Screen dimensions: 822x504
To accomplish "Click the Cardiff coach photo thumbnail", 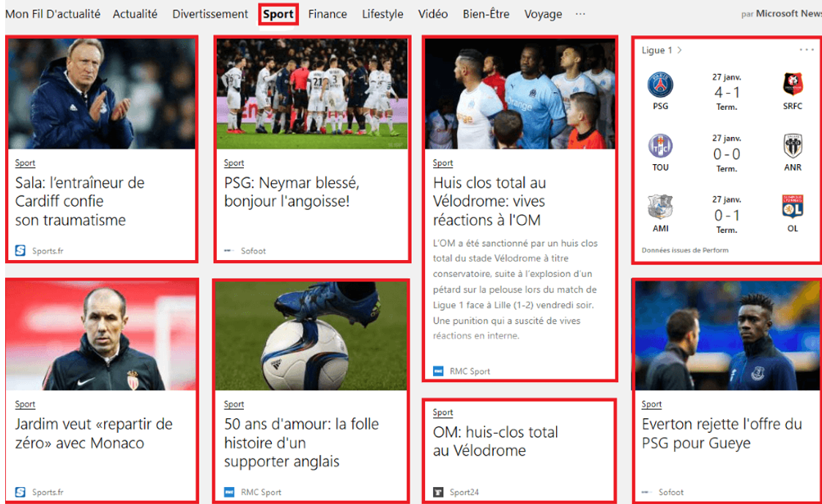I will click(x=102, y=93).
